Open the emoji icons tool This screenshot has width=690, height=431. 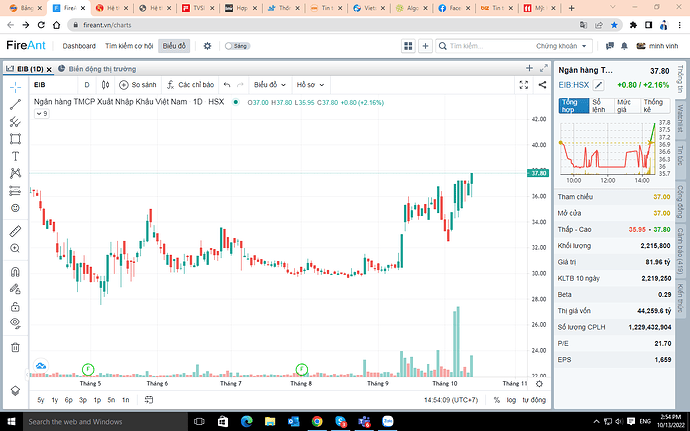(15, 208)
